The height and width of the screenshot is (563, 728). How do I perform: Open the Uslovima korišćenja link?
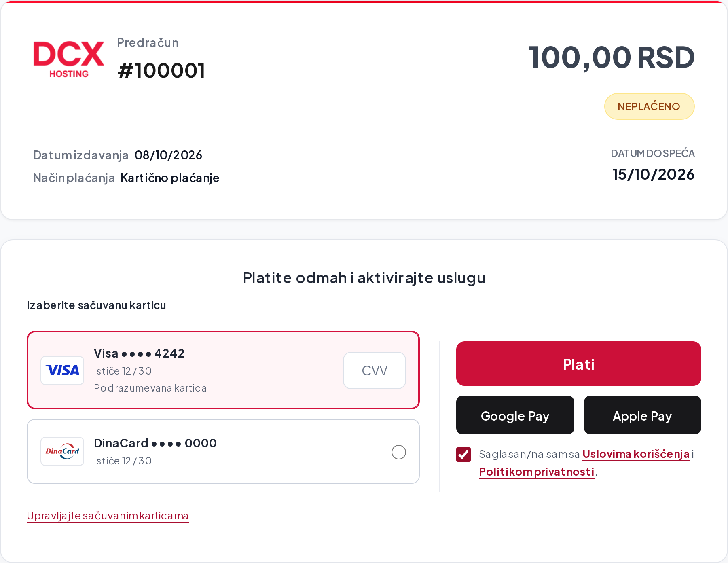point(636,454)
